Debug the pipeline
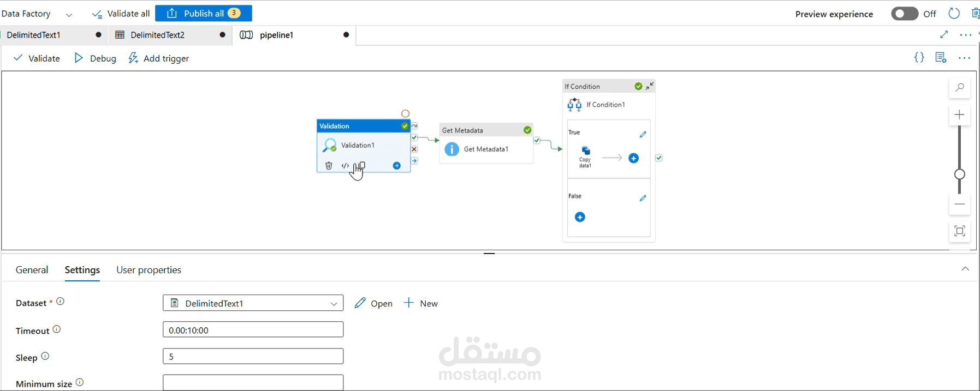 pyautogui.click(x=95, y=58)
